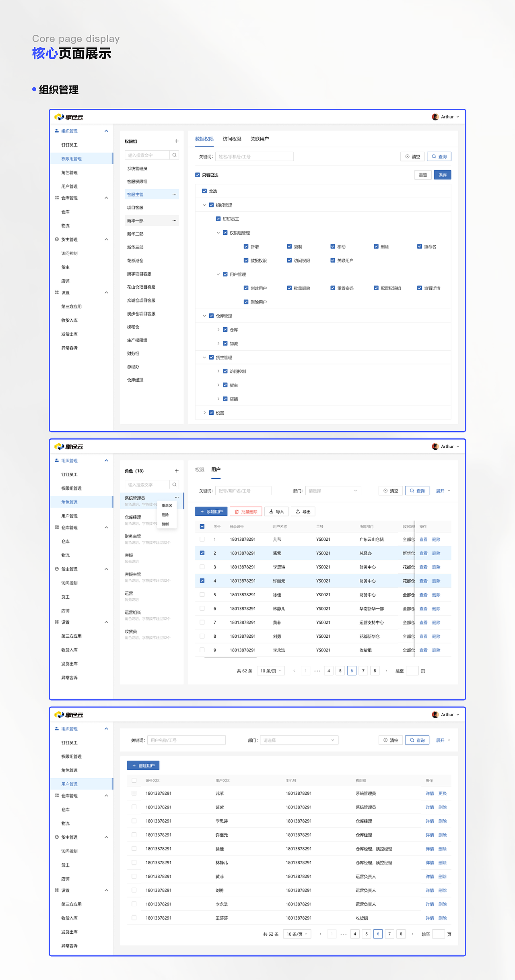Open the ellipsis menu on 客服主管 row
Screen dimensions: 515x980
pyautogui.click(x=174, y=194)
